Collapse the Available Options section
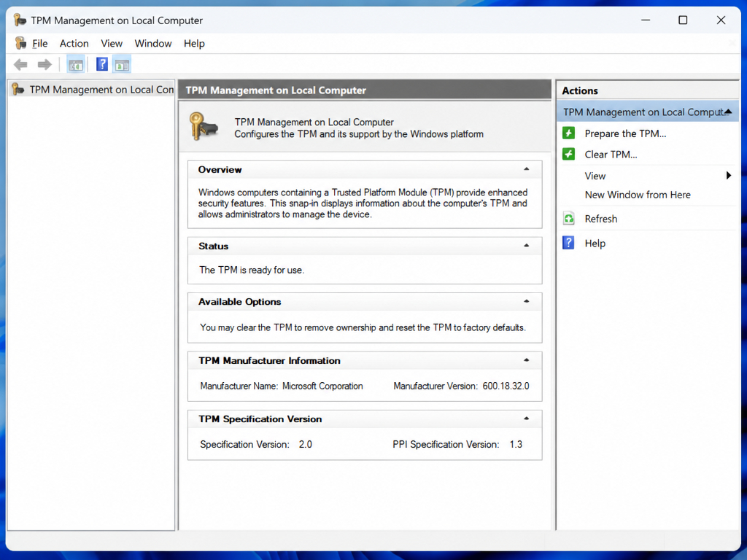Viewport: 747px width, 560px height. pyautogui.click(x=527, y=301)
